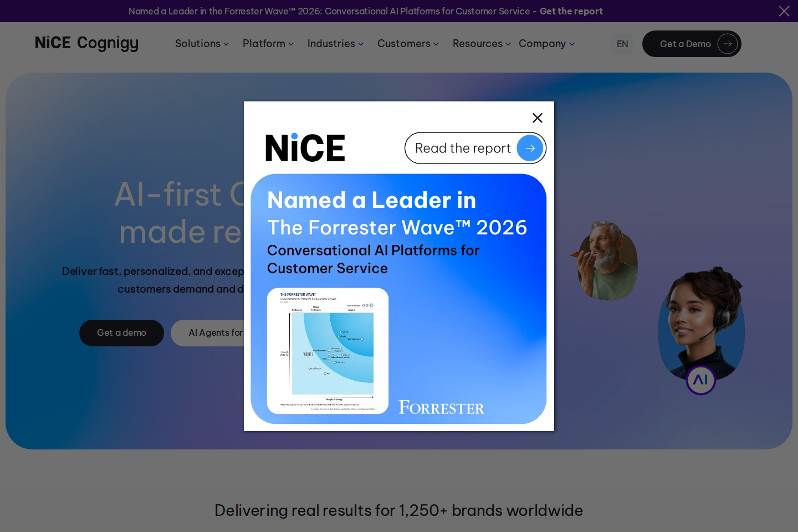Click Delivering real results for 1,250+ brands text

click(x=398, y=510)
